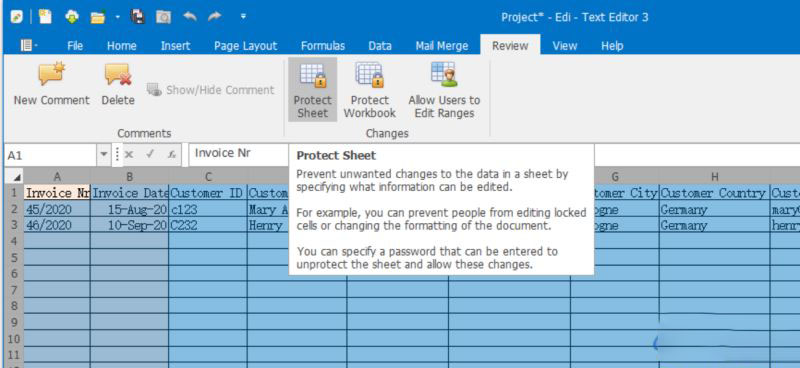
Task: Select row 1 header
Action: (x=14, y=193)
